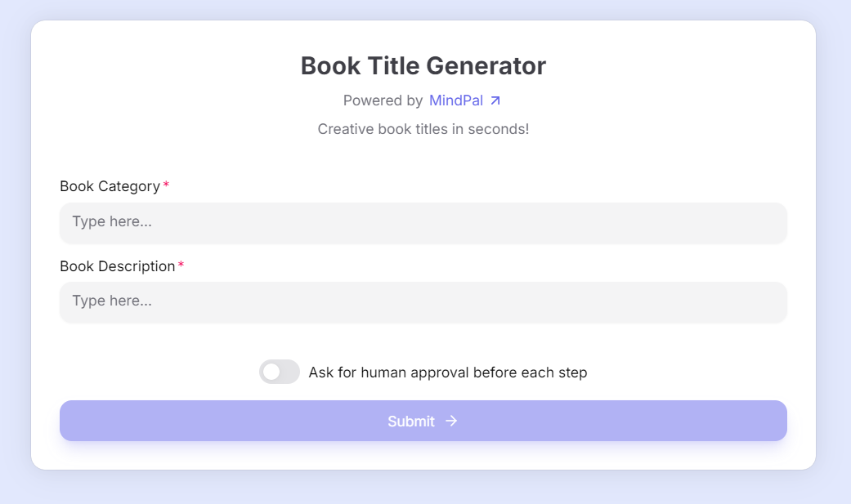Click the right arrow icon in Submit
Image resolution: width=851 pixels, height=504 pixels.
[x=451, y=421]
